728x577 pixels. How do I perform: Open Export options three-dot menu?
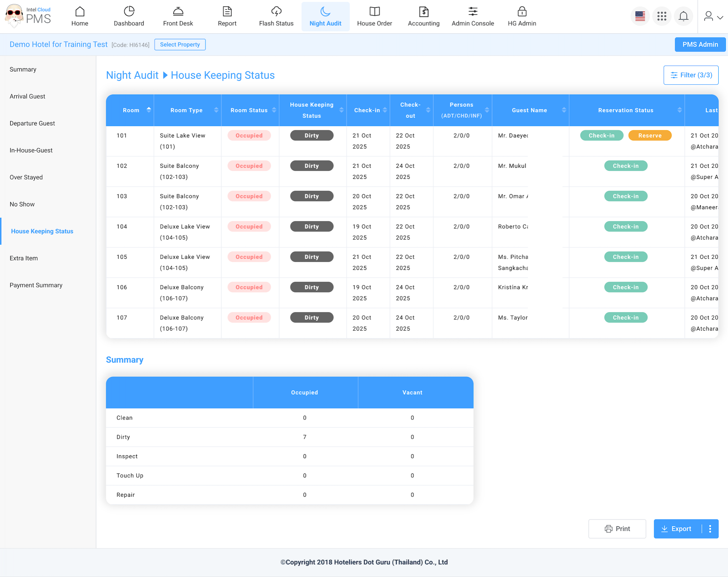click(x=710, y=529)
